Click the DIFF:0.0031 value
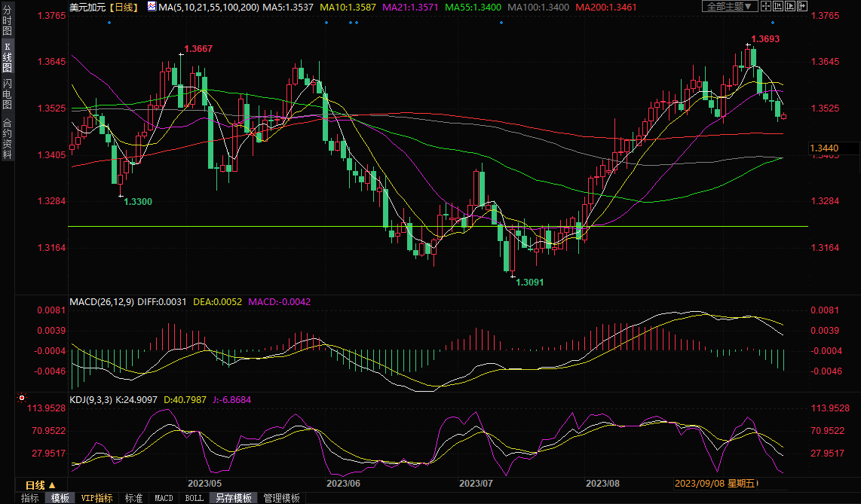861x504 pixels. pyautogui.click(x=162, y=301)
